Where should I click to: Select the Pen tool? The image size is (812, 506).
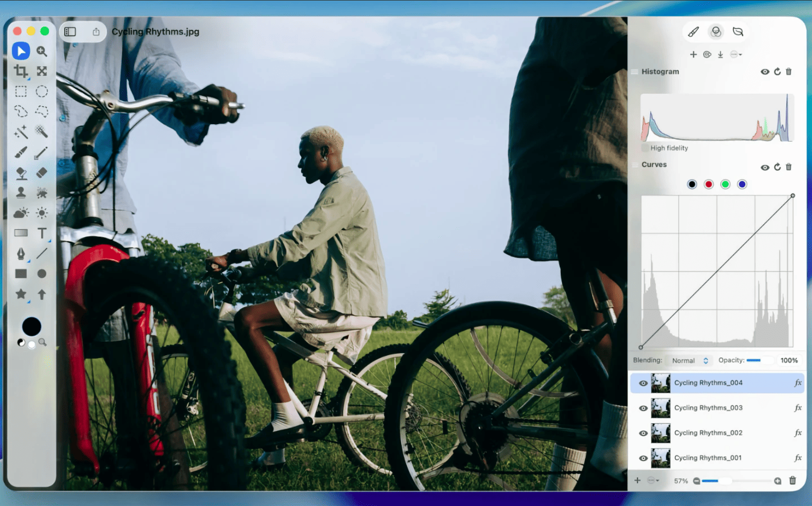coord(21,254)
